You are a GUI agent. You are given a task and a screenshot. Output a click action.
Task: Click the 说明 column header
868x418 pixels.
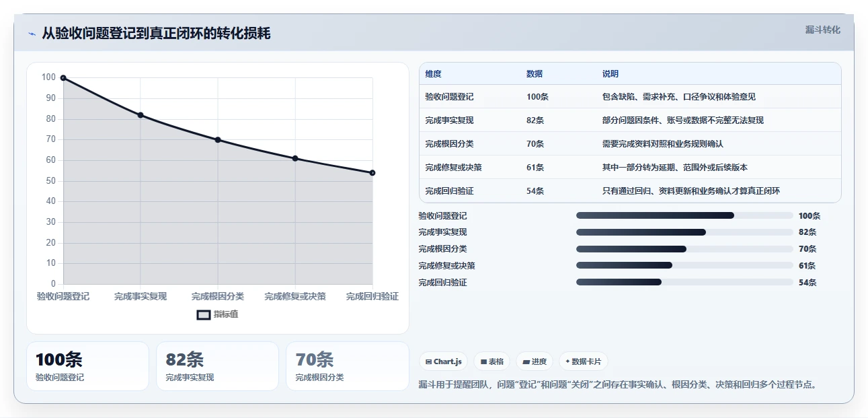[610, 74]
